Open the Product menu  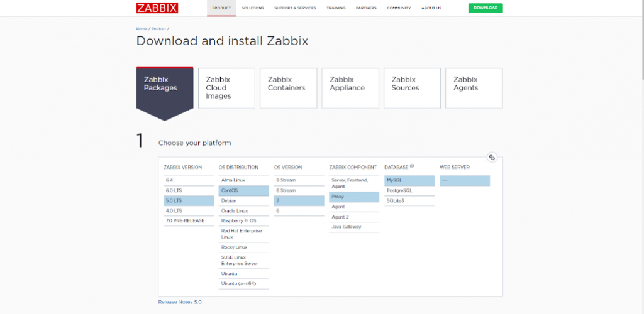click(221, 8)
